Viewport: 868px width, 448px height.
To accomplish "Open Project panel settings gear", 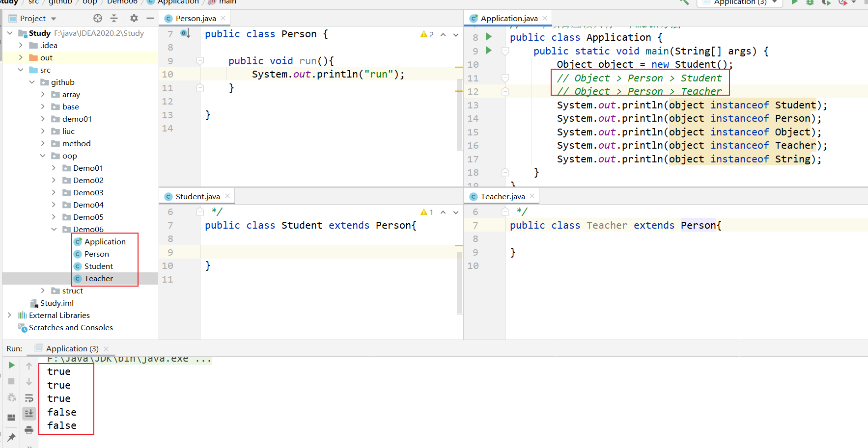I will point(134,18).
